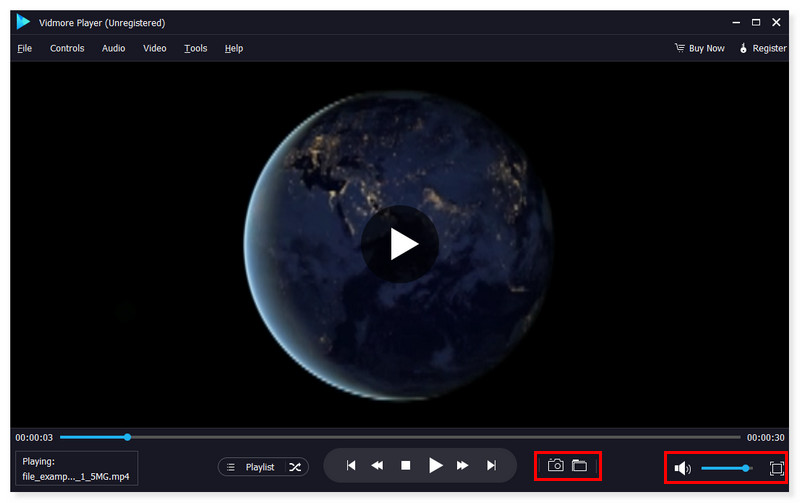800x503 pixels.
Task: Toggle shuffle mode next to Playlist
Action: tap(295, 467)
